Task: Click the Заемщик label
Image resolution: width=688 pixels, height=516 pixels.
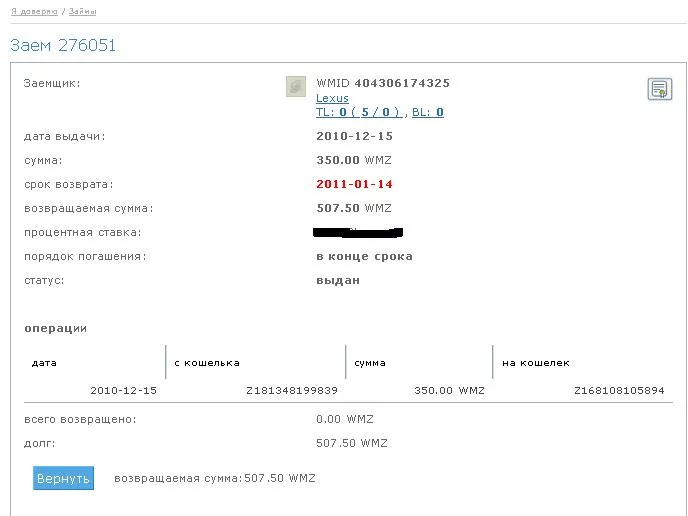Action: (52, 83)
